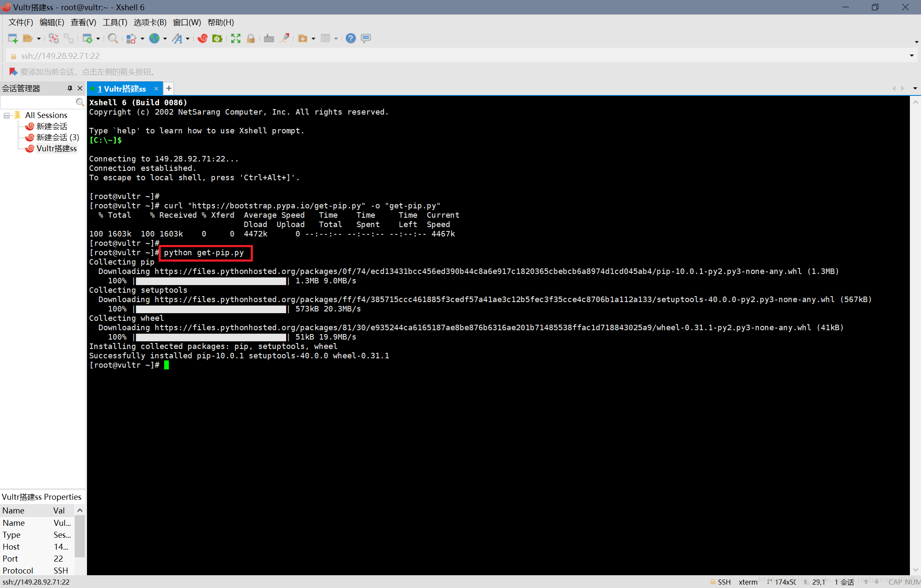Open the tab list dropdown arrow
Viewport: 921px width, 588px height.
tap(915, 89)
